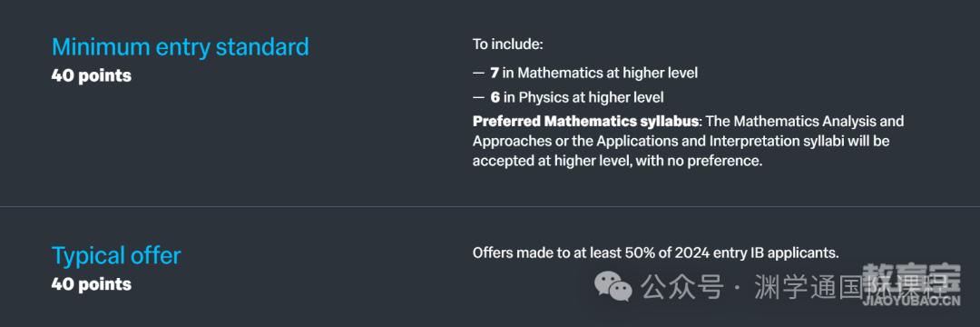Click the Minimum entry standard heading

tap(180, 47)
